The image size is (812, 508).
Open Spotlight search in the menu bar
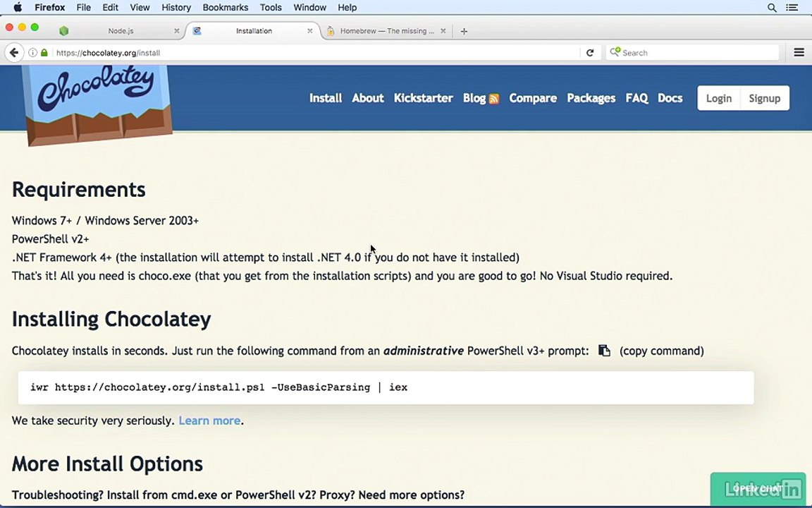pyautogui.click(x=772, y=7)
